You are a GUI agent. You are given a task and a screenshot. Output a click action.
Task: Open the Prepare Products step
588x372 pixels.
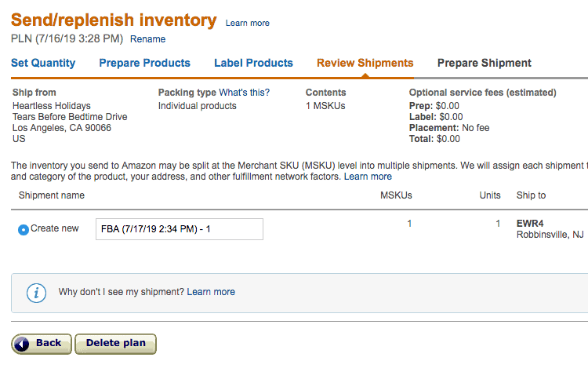tap(145, 63)
